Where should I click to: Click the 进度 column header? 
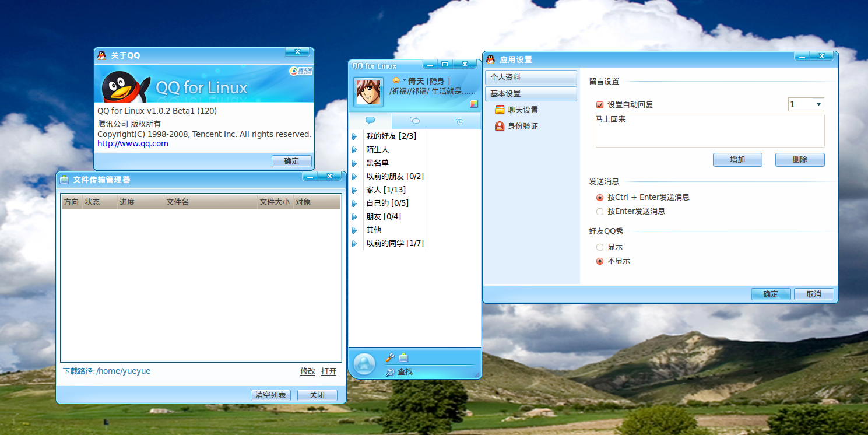pyautogui.click(x=140, y=202)
